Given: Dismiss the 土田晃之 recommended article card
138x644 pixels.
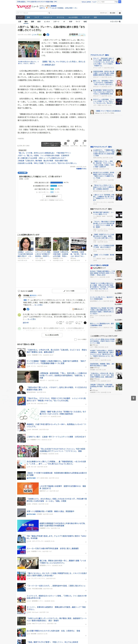Looking at the screenshot, I should 33,260.
